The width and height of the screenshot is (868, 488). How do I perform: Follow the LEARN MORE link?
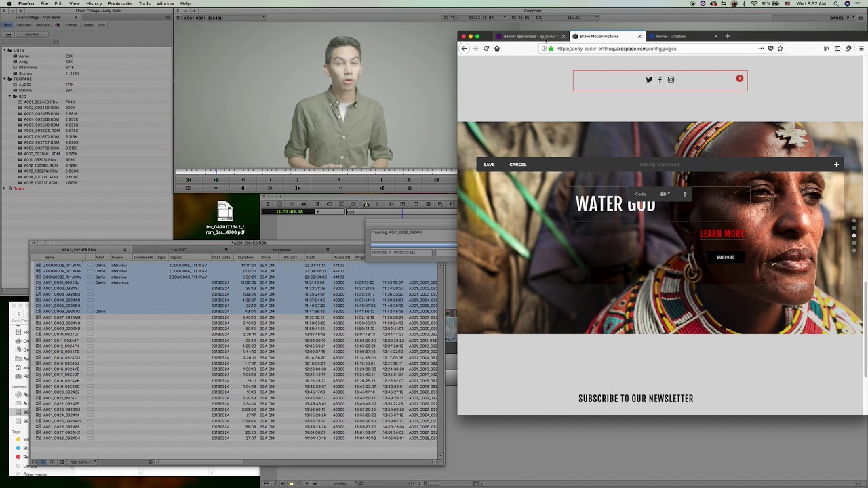click(x=722, y=234)
